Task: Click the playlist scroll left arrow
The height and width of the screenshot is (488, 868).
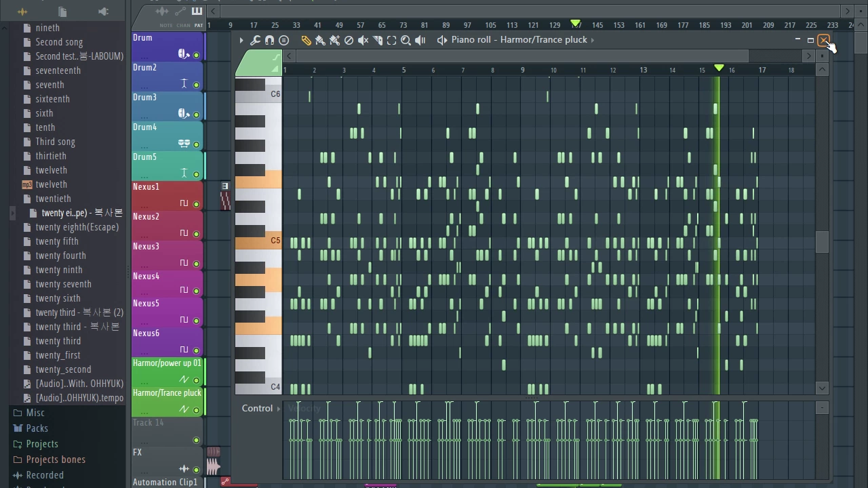Action: click(x=213, y=11)
